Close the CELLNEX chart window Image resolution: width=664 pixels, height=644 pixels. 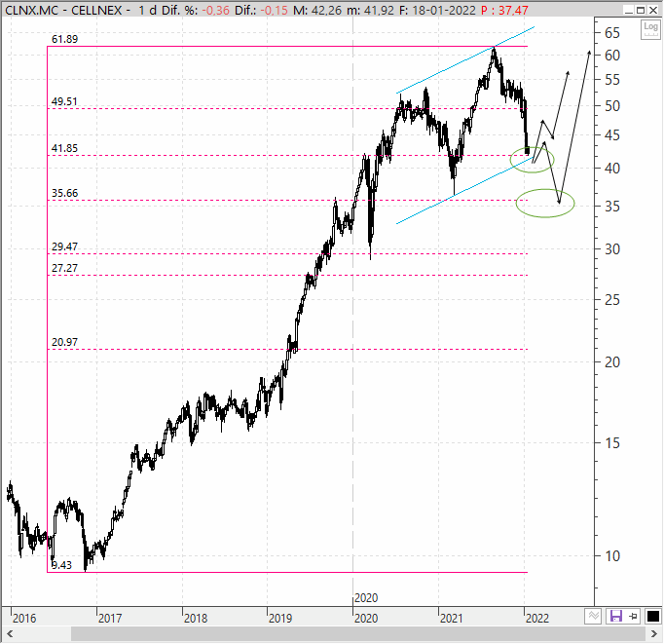[653, 10]
